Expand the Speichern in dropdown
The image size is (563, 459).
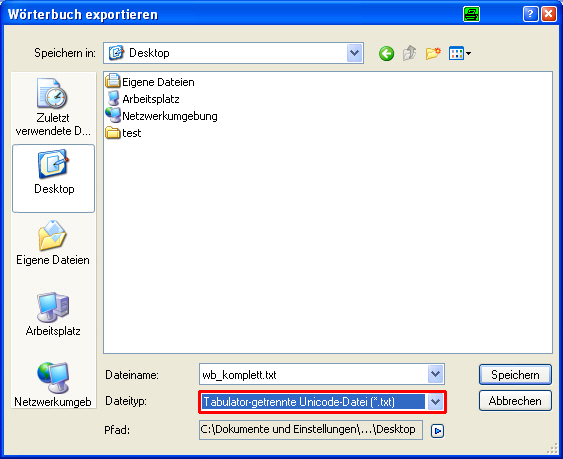pos(354,53)
